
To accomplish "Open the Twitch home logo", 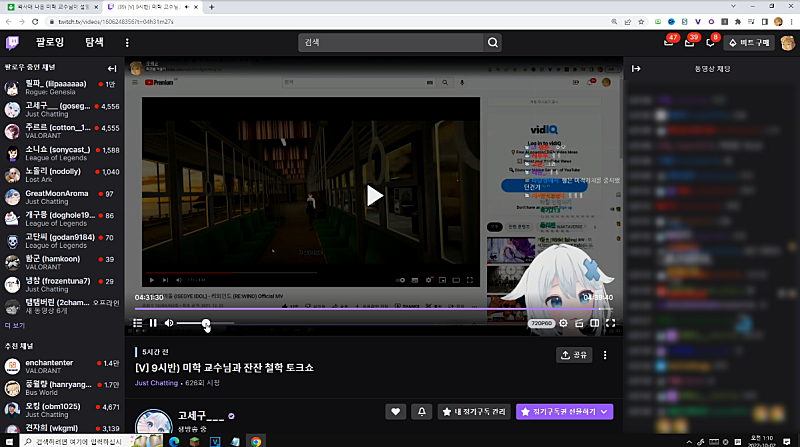I will pos(12,42).
